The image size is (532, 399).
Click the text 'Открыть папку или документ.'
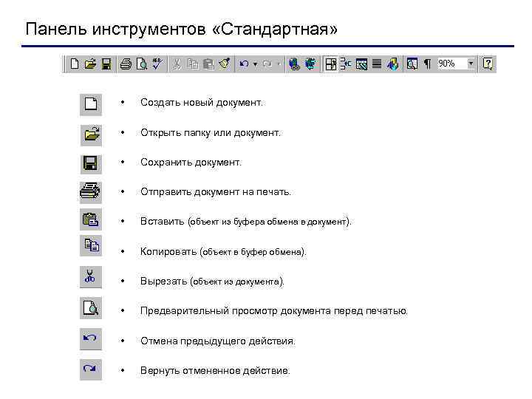211,133
